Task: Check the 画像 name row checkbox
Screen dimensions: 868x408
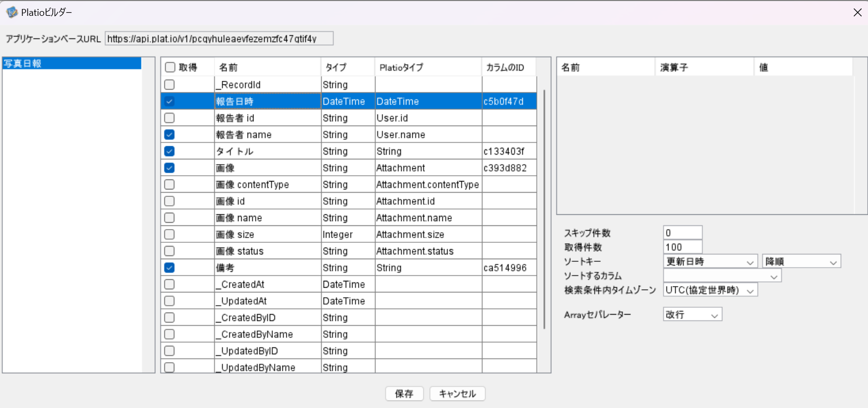Action: [169, 217]
